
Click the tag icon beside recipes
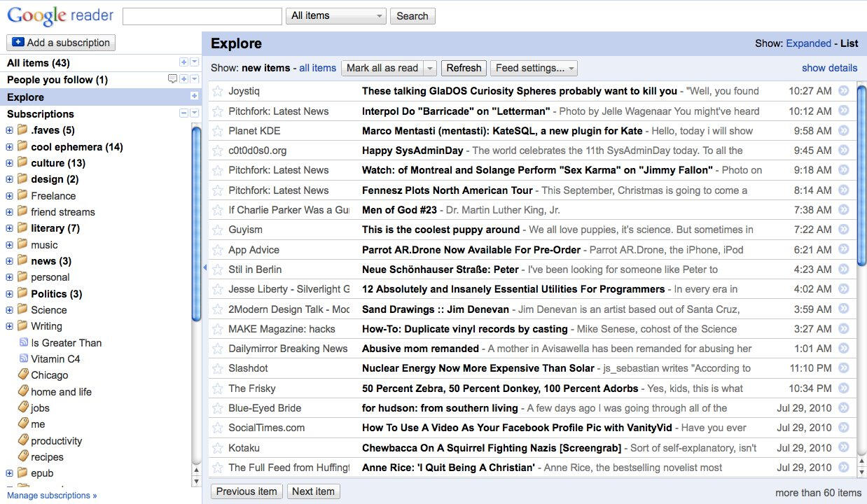pos(23,457)
